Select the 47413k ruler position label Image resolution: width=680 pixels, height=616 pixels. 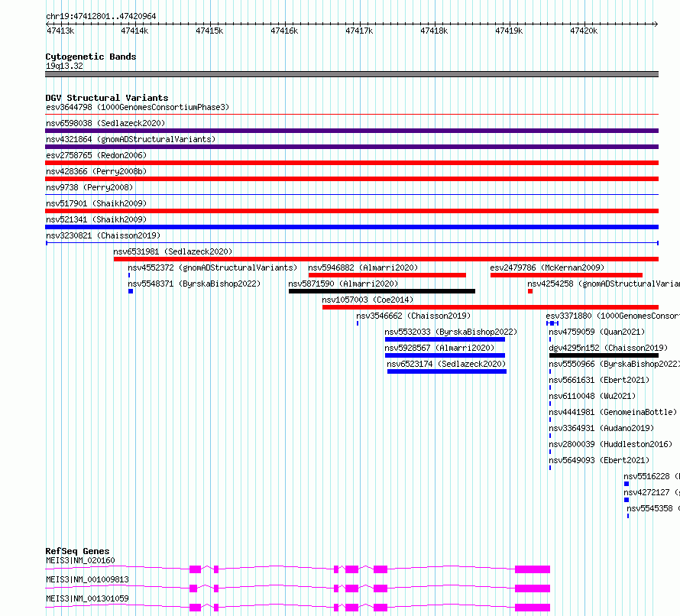click(60, 31)
